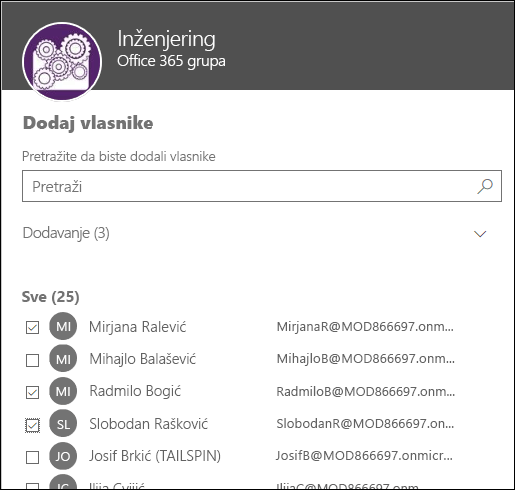515x490 pixels.
Task: Uncheck Mirjana Ralević checkbox
Action: pyautogui.click(x=32, y=327)
